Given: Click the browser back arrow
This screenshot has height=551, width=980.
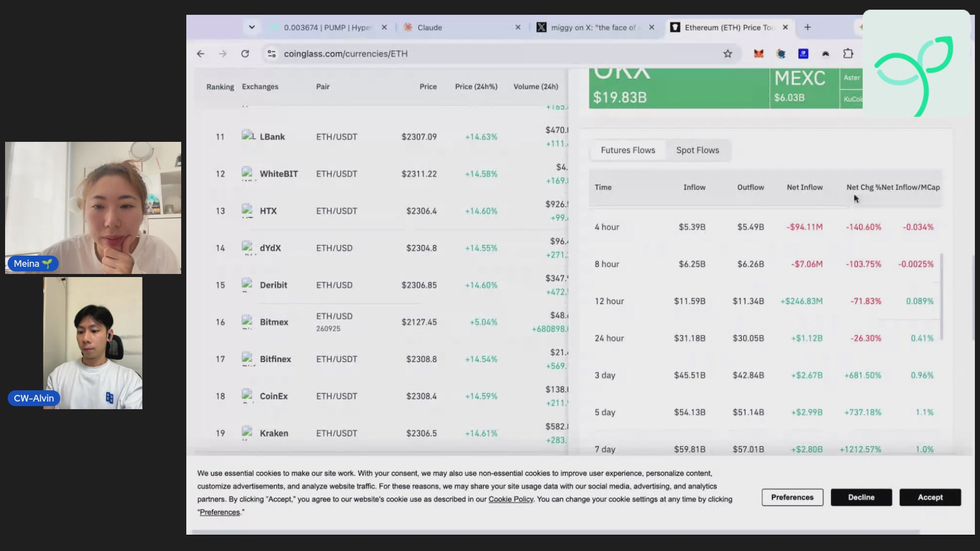Looking at the screenshot, I should [201, 54].
